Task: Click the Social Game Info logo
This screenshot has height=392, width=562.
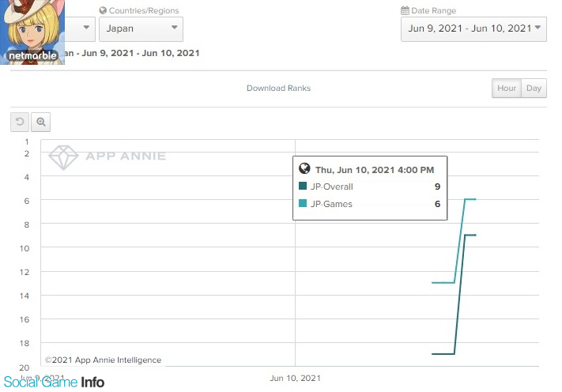Action: tap(54, 383)
